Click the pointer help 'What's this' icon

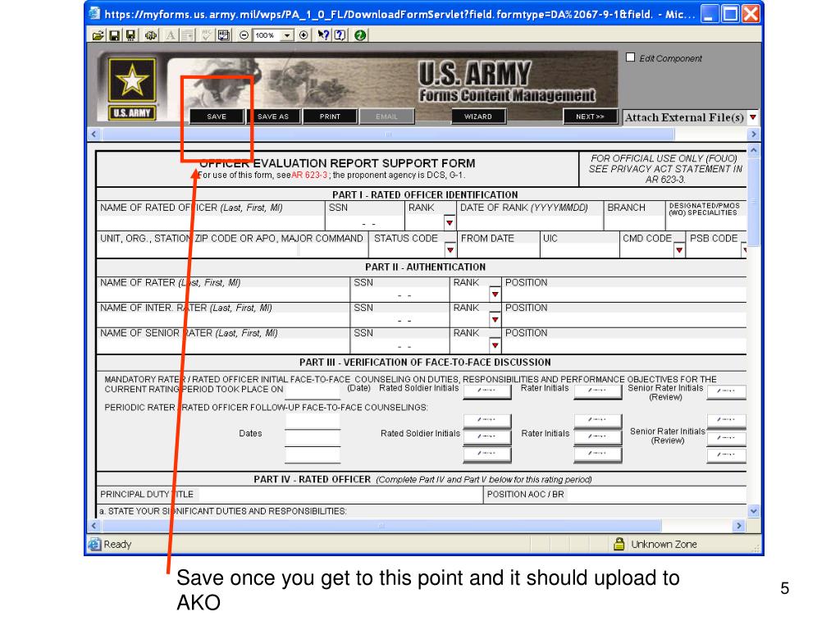(x=323, y=35)
